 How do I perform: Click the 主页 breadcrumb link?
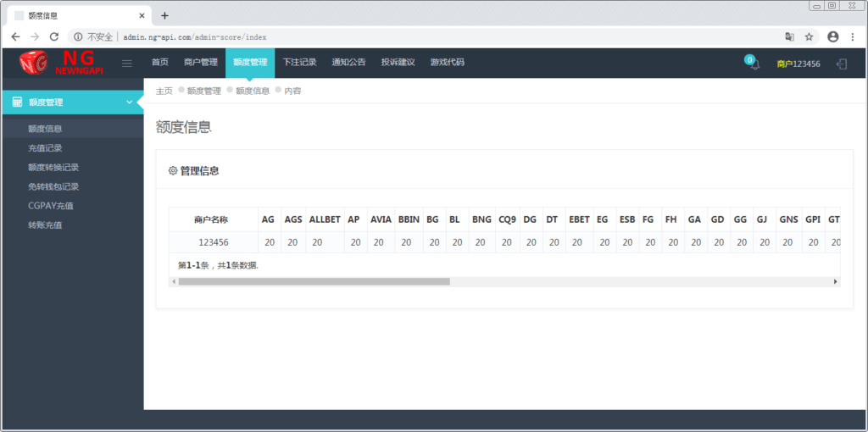164,91
